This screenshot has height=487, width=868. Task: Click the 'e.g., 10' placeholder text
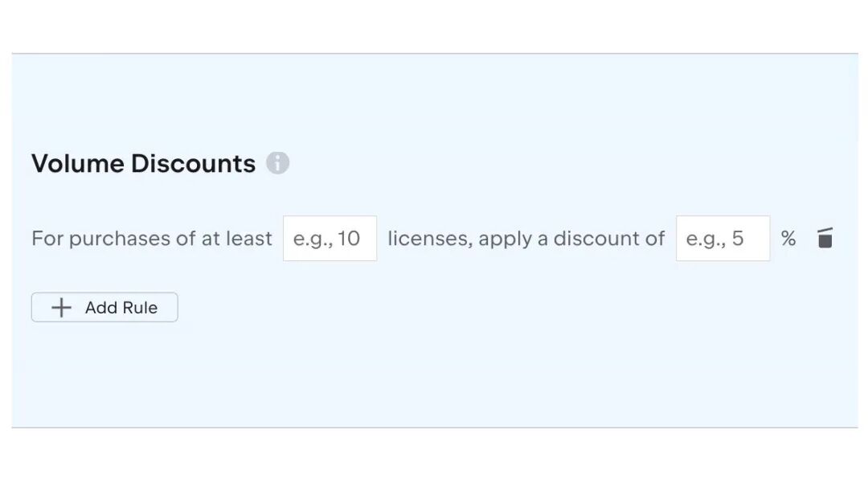326,239
